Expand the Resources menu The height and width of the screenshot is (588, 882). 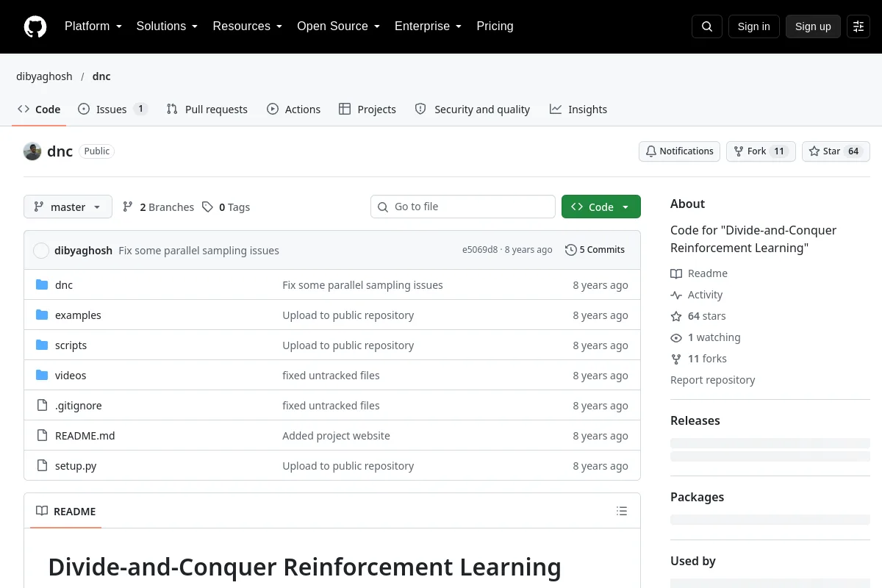click(x=248, y=26)
